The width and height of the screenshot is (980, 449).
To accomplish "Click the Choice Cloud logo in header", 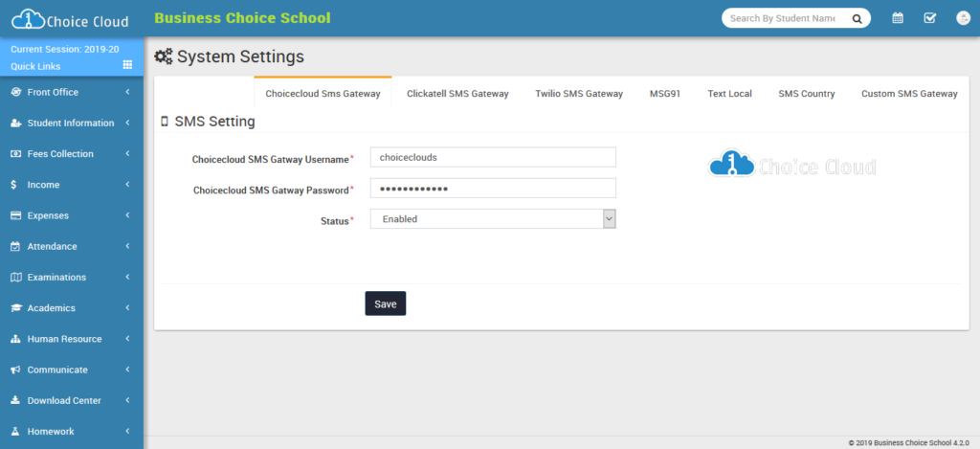I will [x=70, y=19].
